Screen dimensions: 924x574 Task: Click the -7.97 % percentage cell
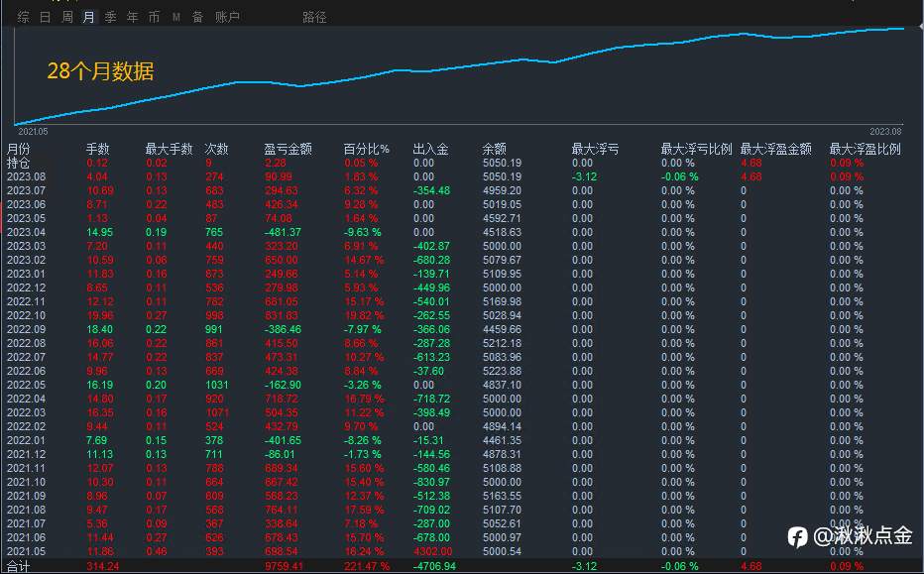(363, 329)
